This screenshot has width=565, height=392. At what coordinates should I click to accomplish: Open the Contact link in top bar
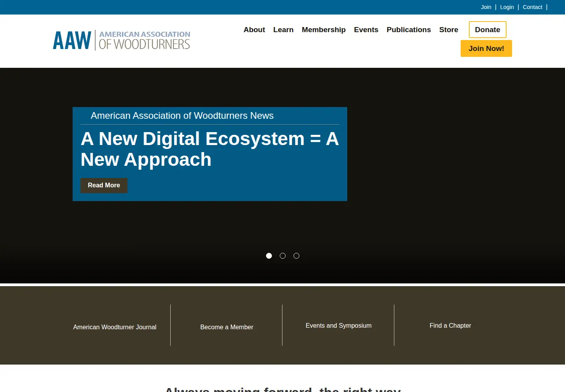[532, 7]
